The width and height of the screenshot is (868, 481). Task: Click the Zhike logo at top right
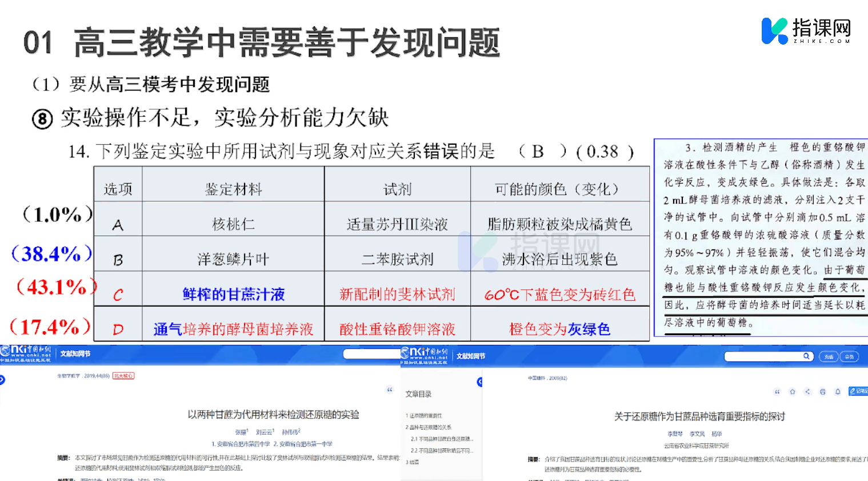[806, 31]
